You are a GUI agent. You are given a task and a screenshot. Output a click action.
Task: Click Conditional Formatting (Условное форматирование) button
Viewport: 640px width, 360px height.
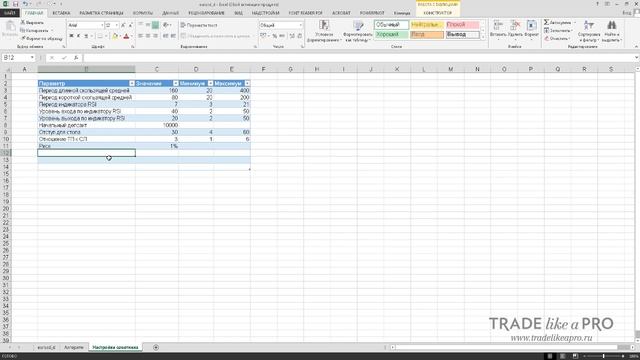[324, 31]
